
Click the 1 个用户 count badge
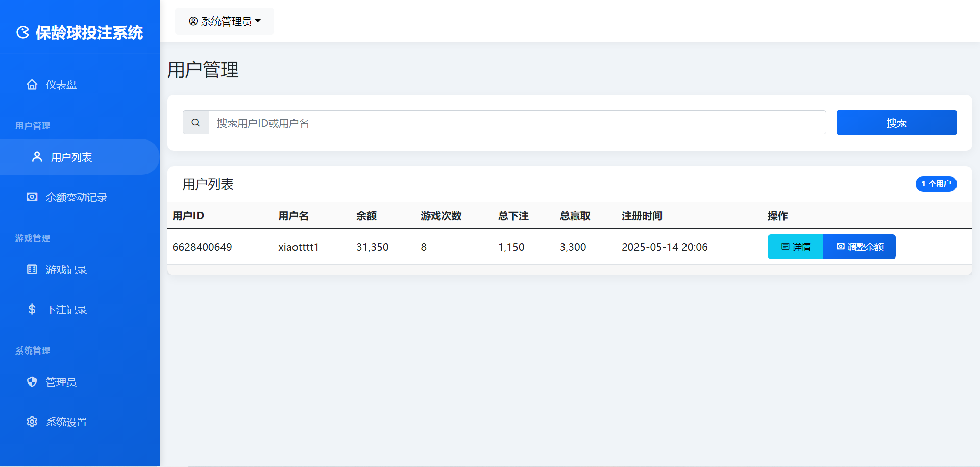[936, 183]
